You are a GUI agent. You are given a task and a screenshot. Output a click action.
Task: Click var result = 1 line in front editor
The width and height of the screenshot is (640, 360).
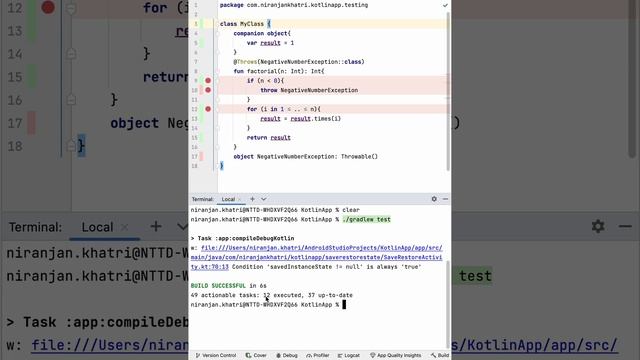tap(270, 43)
